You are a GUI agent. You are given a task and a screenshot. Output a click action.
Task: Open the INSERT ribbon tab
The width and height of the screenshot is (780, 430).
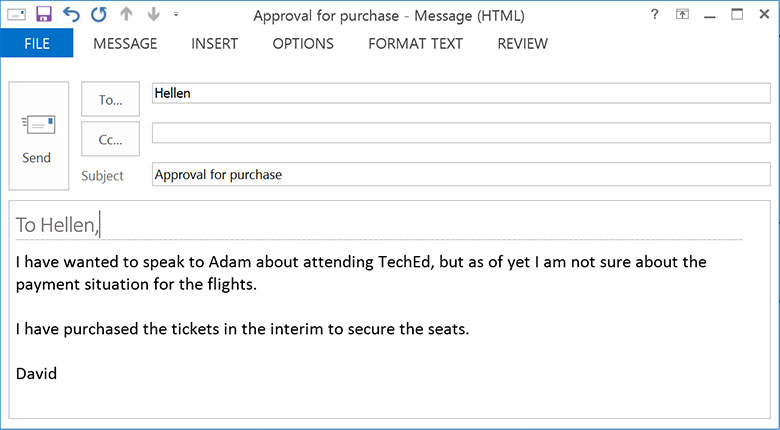[215, 43]
